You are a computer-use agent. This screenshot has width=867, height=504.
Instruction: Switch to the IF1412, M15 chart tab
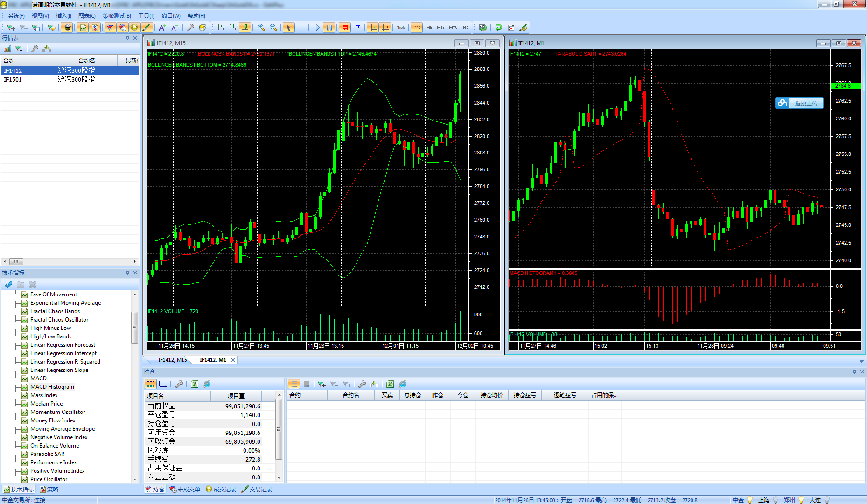point(172,360)
